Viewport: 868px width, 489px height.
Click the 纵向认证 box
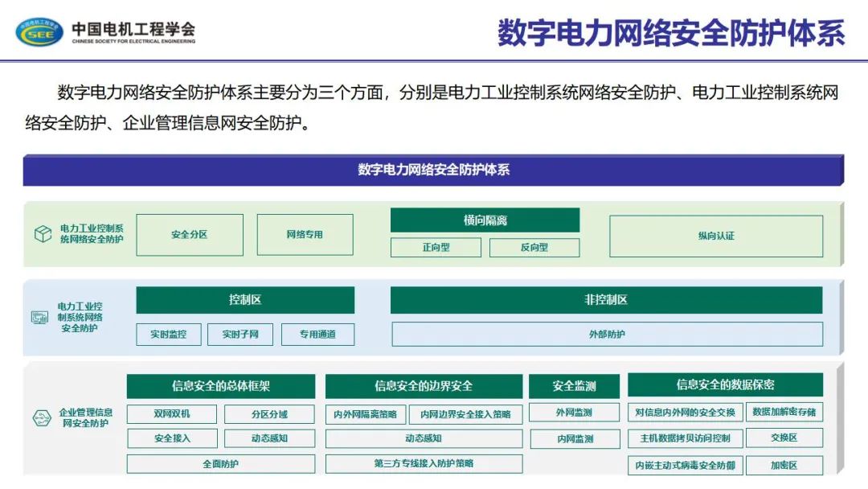click(716, 236)
